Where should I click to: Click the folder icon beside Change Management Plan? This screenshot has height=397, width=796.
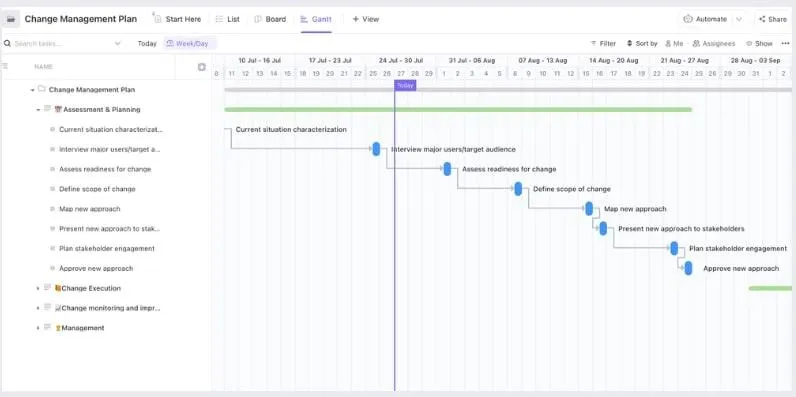coord(42,89)
